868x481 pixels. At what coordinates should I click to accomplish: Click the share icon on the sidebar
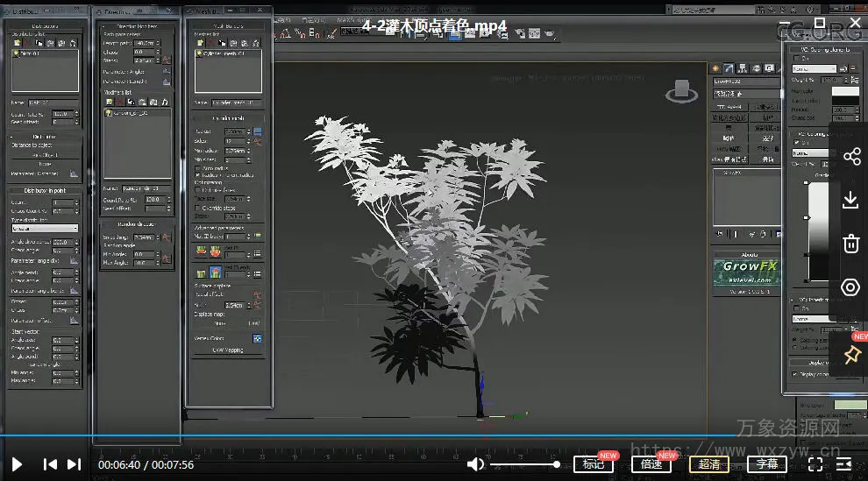click(850, 157)
